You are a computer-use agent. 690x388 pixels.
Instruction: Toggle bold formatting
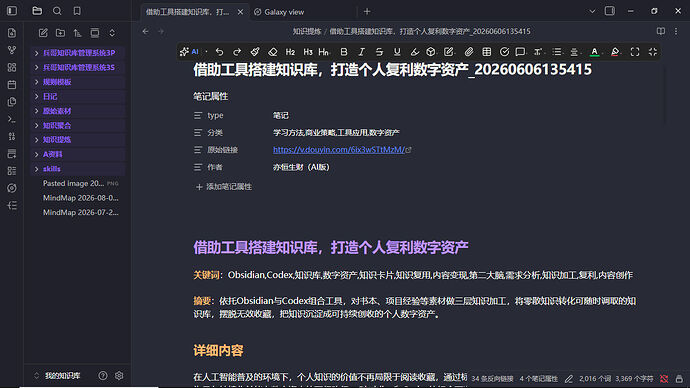[344, 52]
